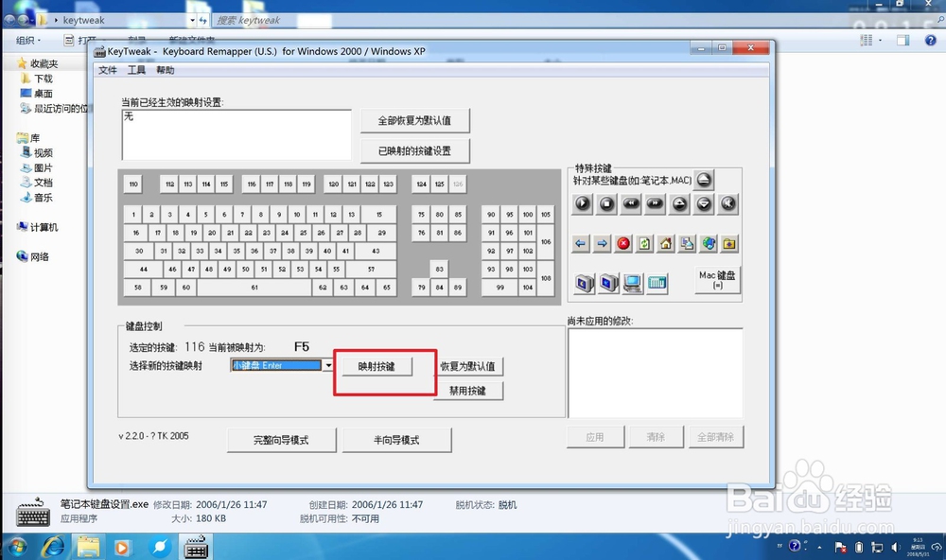Viewport: 946px width, 560px height.
Task: Open the 文件 menu
Action: tap(108, 70)
